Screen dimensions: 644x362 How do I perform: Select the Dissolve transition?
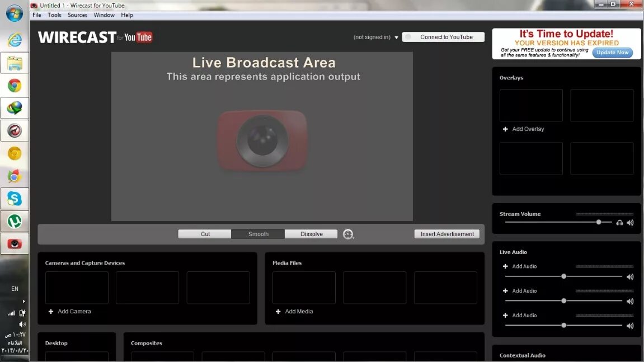point(311,234)
